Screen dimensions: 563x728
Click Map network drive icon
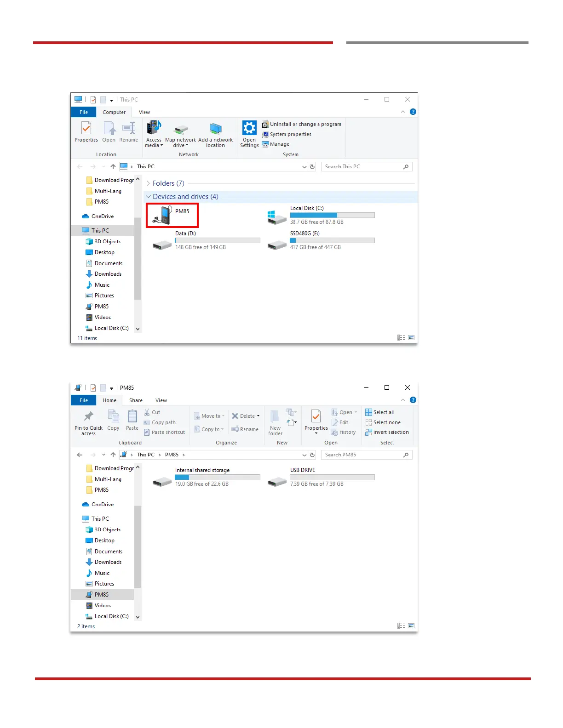click(x=180, y=134)
